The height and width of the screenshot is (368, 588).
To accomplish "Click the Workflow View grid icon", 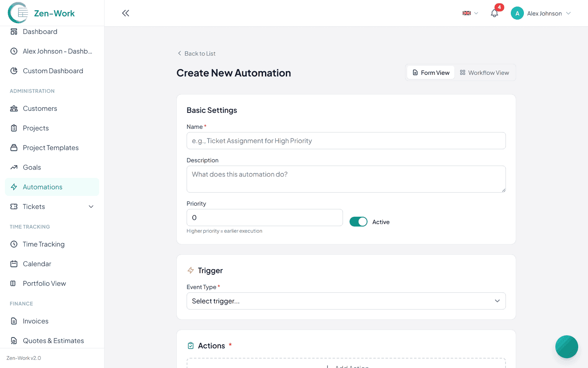I will [463, 73].
